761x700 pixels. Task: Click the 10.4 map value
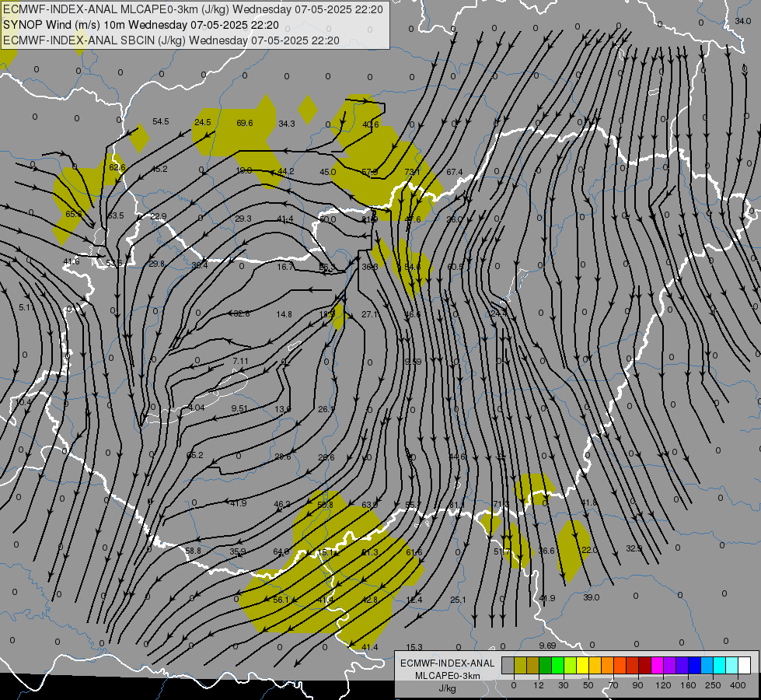click(x=23, y=402)
